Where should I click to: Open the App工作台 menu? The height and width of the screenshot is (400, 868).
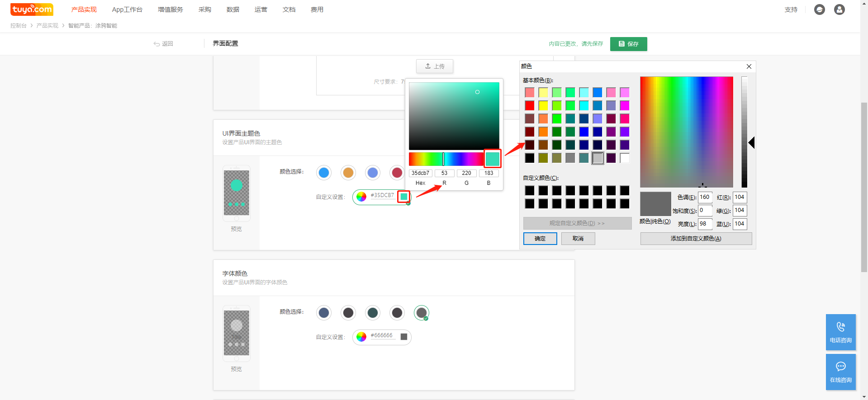point(127,9)
